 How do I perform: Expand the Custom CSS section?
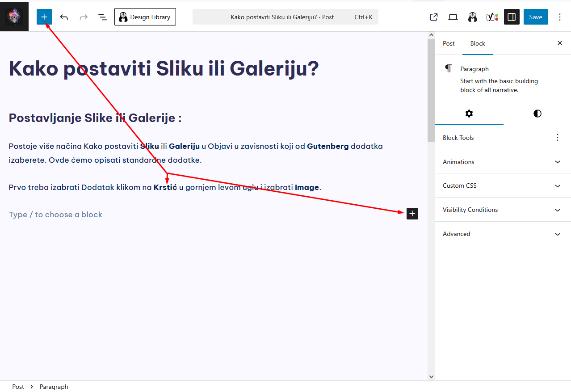(502, 185)
